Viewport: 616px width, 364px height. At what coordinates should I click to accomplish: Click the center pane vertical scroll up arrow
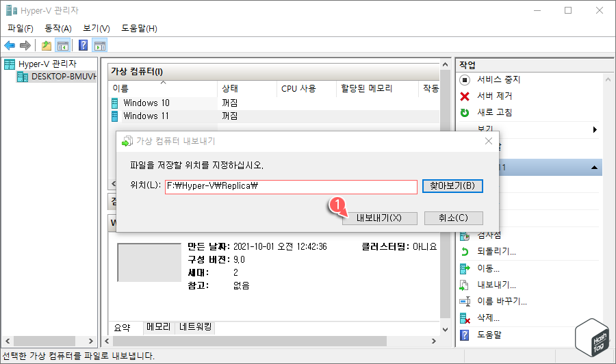coord(445,65)
